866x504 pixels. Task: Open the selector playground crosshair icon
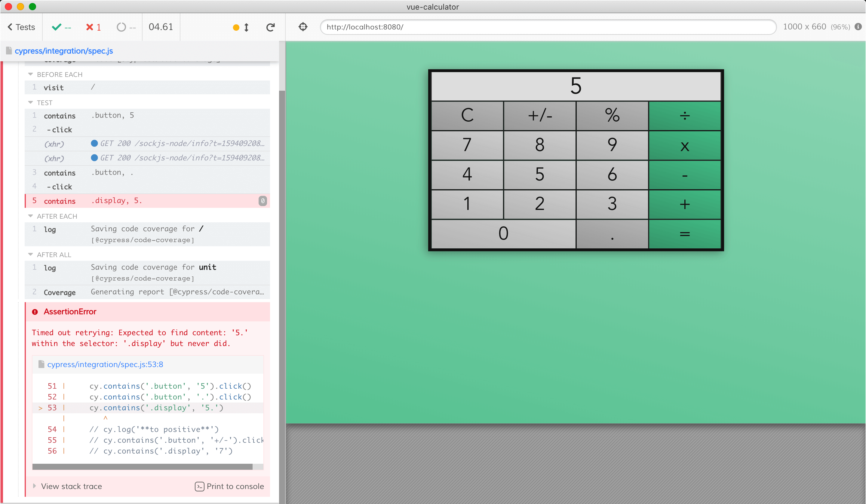coord(303,27)
